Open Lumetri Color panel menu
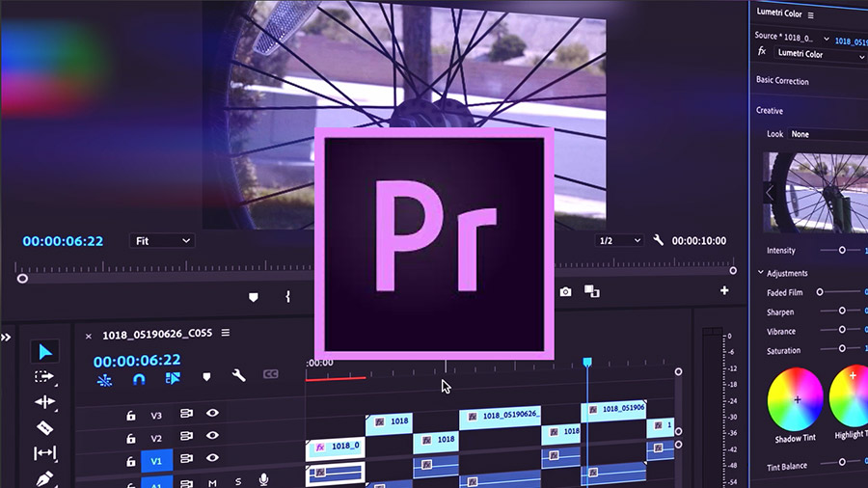 click(x=811, y=15)
